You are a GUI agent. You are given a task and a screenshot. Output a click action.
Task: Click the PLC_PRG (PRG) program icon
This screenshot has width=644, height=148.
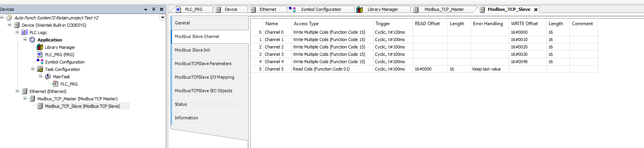tap(40, 55)
